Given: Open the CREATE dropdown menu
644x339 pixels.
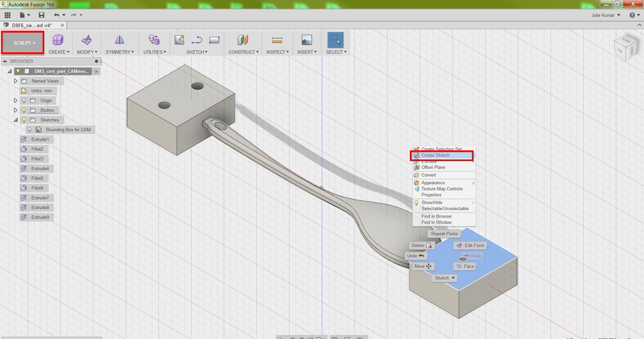Looking at the screenshot, I should (59, 52).
